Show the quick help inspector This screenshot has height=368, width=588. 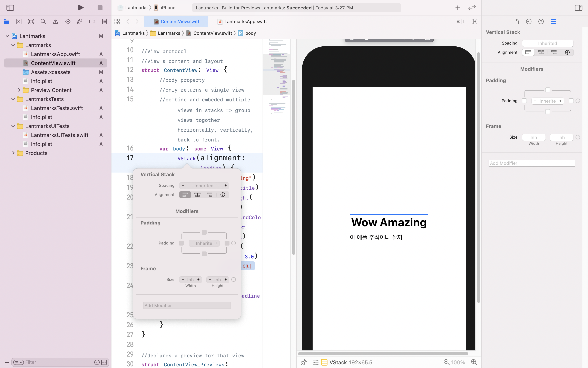(541, 21)
